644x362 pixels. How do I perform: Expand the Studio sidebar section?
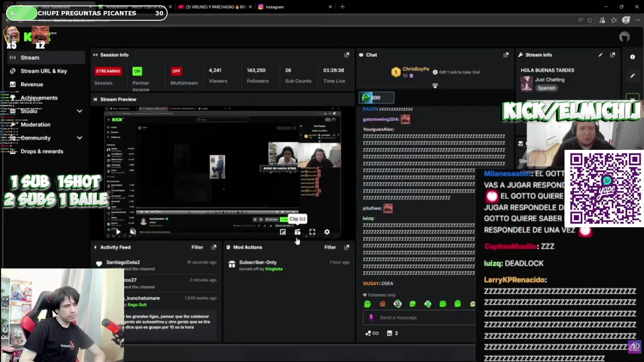(79, 111)
